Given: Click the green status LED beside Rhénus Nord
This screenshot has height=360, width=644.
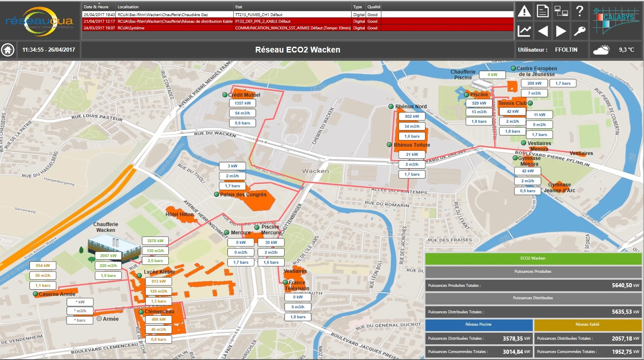Looking at the screenshot, I should 391,106.
